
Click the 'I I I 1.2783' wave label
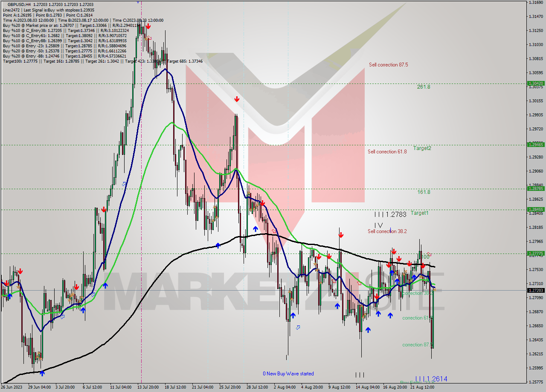coord(391,214)
